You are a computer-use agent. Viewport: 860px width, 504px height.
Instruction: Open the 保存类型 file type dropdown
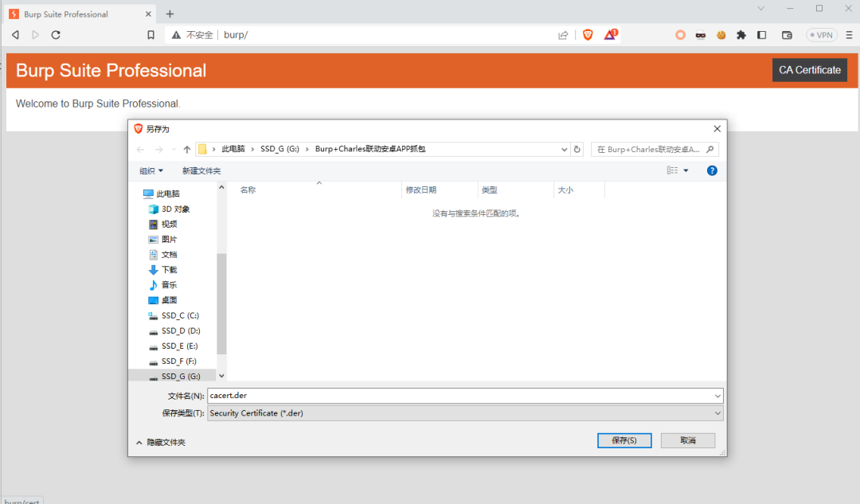pos(465,413)
